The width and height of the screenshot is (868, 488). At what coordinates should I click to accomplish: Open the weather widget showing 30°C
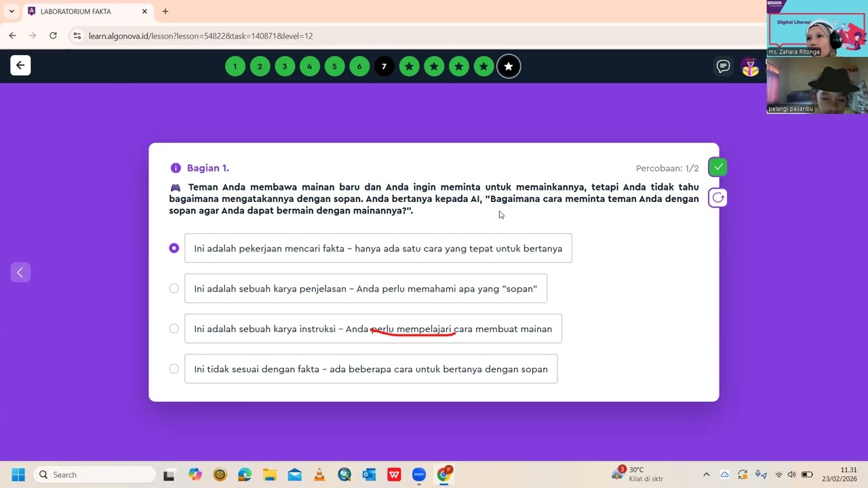click(x=637, y=474)
